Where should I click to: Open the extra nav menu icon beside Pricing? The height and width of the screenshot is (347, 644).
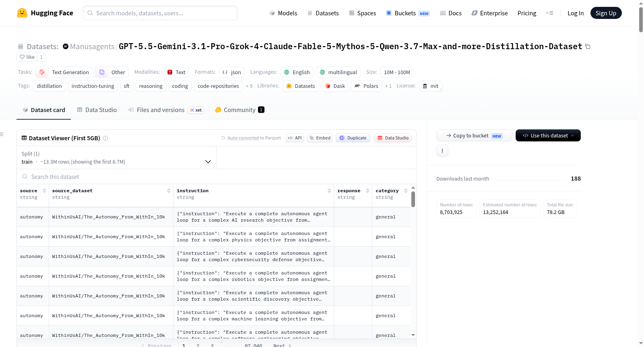(x=550, y=13)
